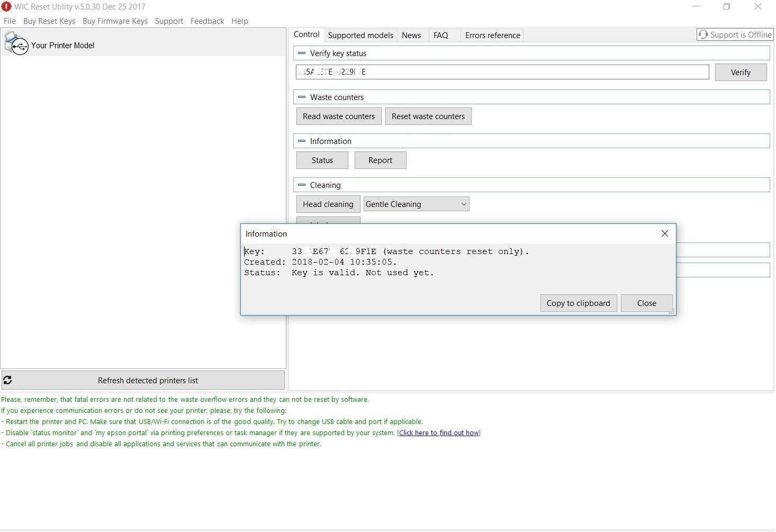Switch to the Supported models tab
This screenshot has width=776, height=532.
[x=360, y=35]
